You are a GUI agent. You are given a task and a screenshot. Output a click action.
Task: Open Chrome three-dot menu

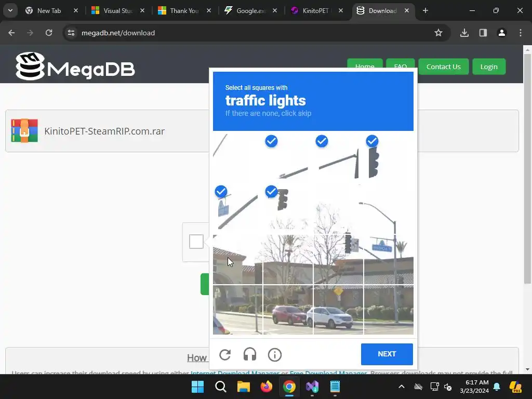click(x=520, y=33)
